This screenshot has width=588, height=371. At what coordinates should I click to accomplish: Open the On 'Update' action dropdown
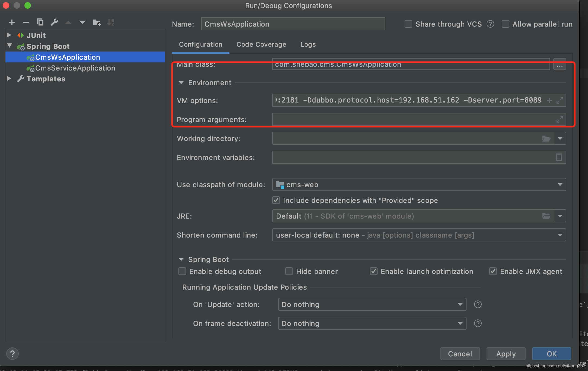460,304
